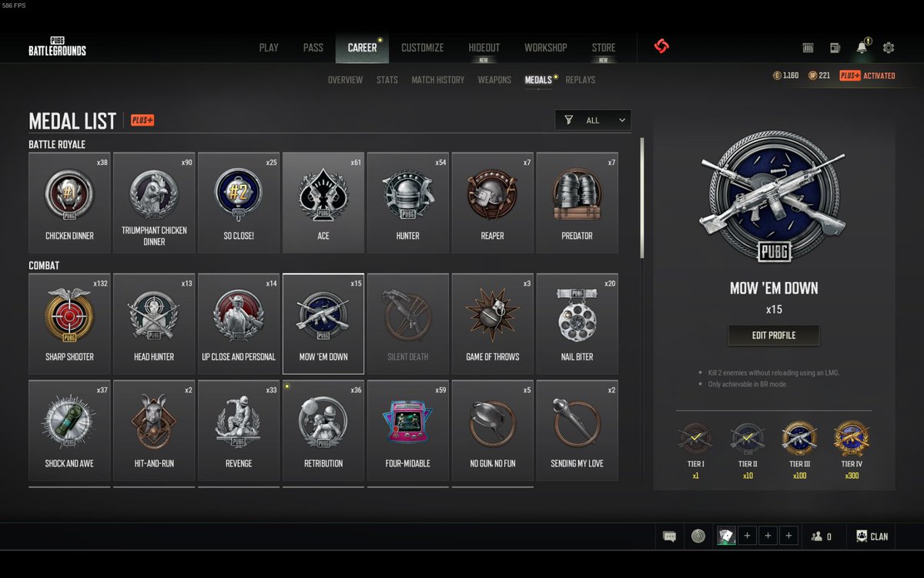The height and width of the screenshot is (578, 924).
Task: Select the Nail Biter revolver medal
Action: click(577, 324)
